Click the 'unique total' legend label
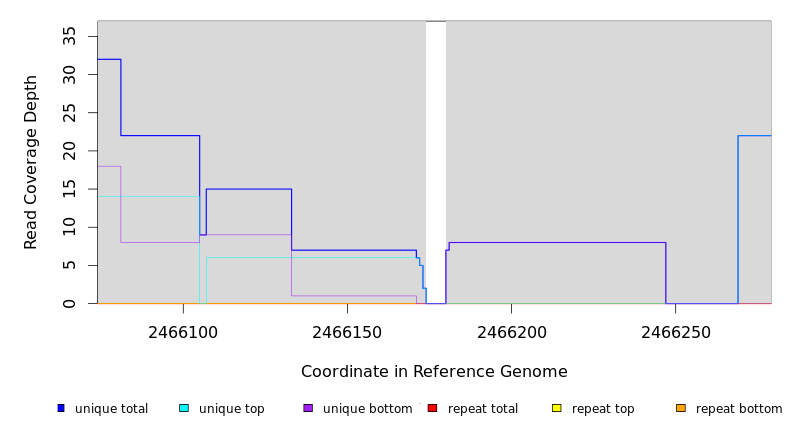Image resolution: width=792 pixels, height=432 pixels. [111, 409]
